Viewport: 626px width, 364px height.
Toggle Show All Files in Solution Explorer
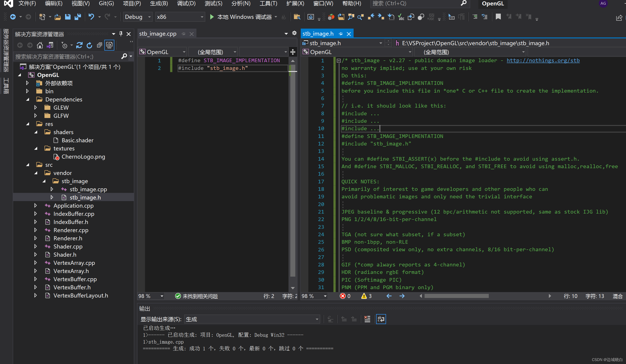[x=109, y=45]
